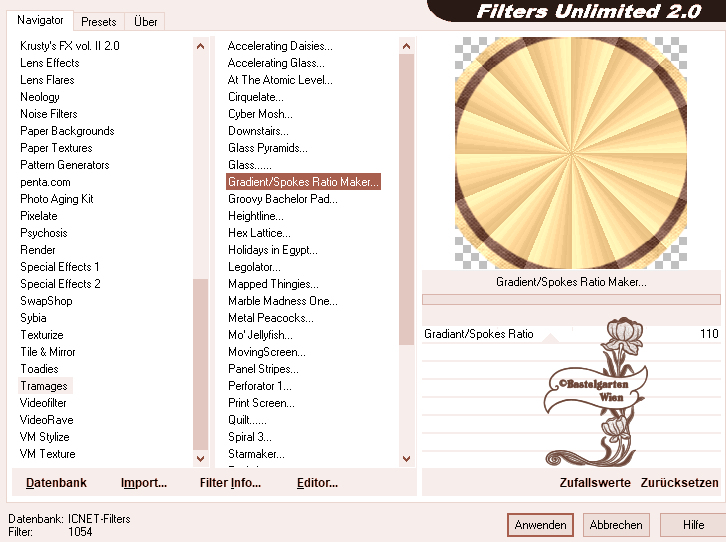Choose the Accelerating Glass... filter

tap(276, 63)
